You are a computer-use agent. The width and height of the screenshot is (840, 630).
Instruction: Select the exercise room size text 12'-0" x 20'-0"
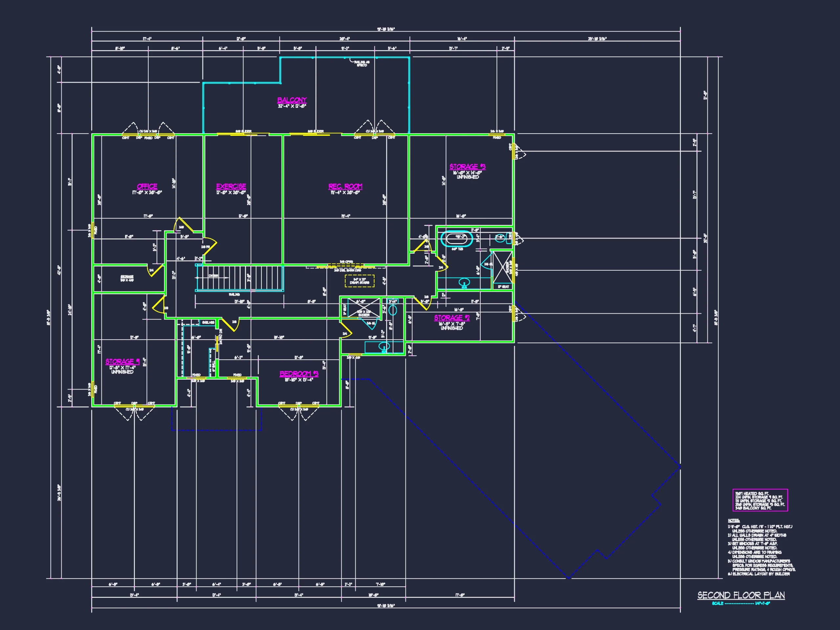coord(231,193)
